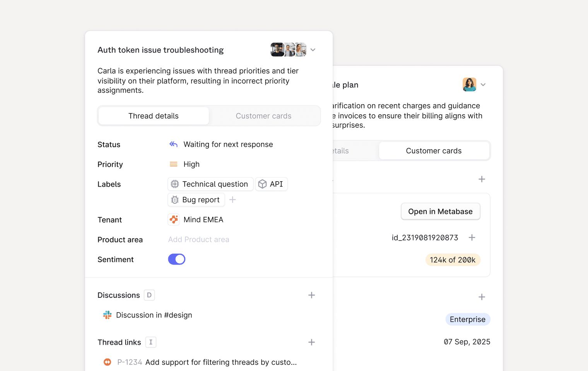The height and width of the screenshot is (371, 588).
Task: Toggle the Sentiment switch off
Action: pos(177,259)
